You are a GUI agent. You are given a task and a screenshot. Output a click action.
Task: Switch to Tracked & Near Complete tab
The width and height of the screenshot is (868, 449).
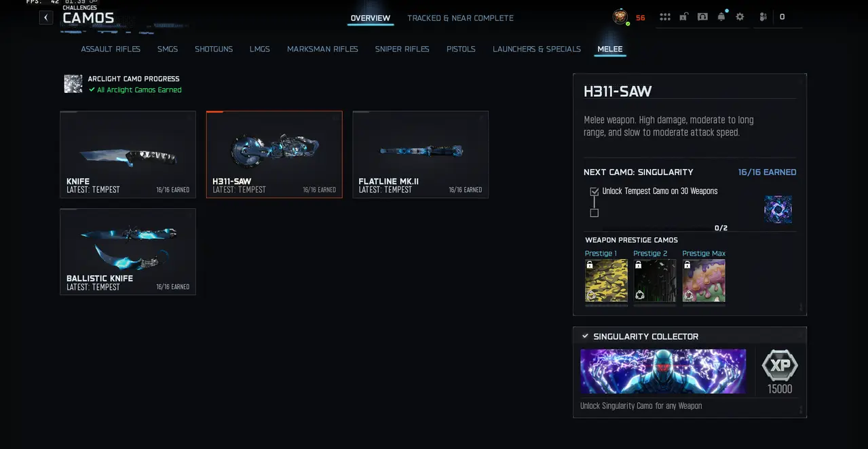(x=460, y=18)
